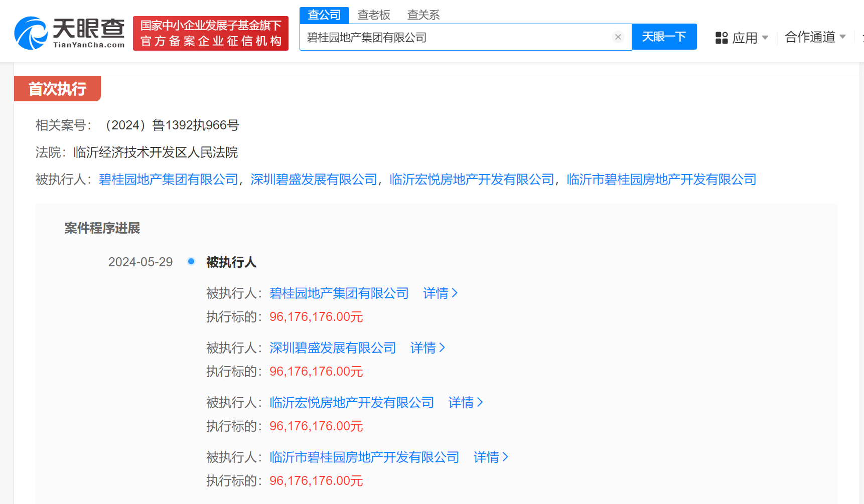Click the 96,176,176.00元 amount under 深圳碧盛发展有限公司
Viewport: 864px width, 504px height.
click(x=316, y=372)
